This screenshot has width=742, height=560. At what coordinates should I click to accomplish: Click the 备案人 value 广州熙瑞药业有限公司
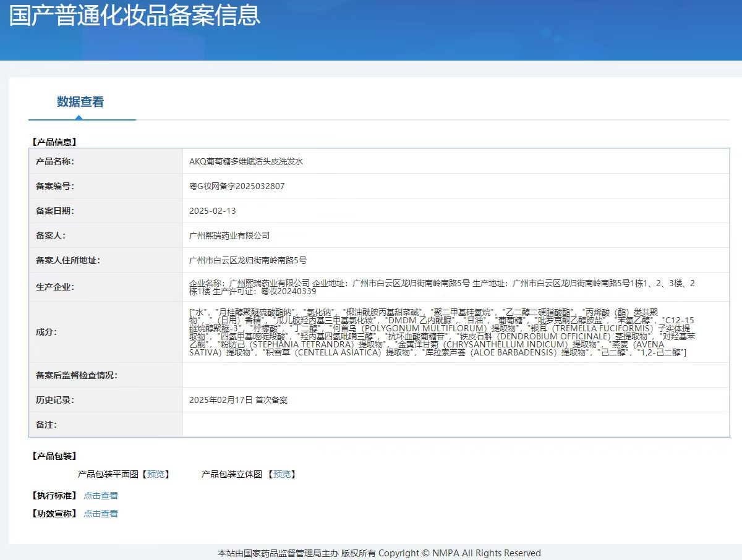[x=229, y=235]
